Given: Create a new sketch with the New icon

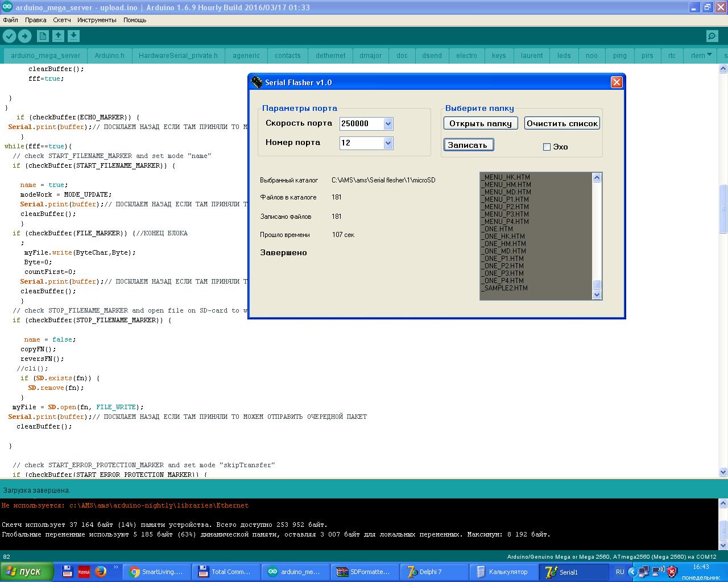Looking at the screenshot, I should tap(43, 36).
